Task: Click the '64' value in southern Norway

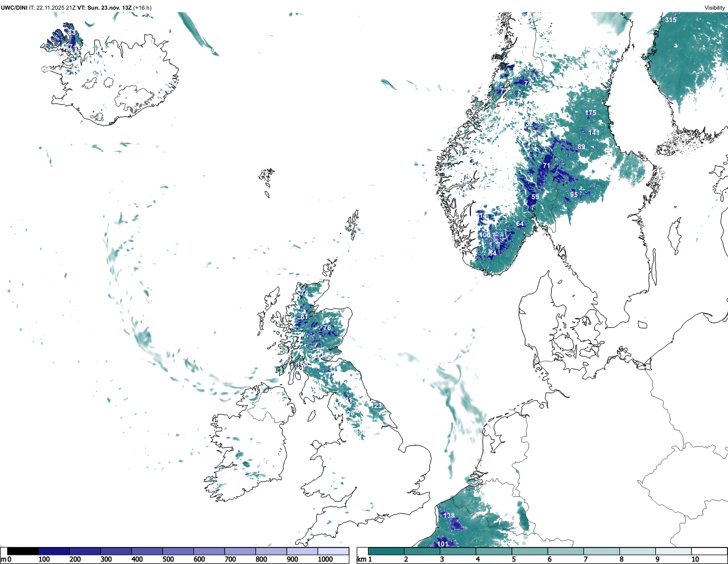Action: pos(520,224)
